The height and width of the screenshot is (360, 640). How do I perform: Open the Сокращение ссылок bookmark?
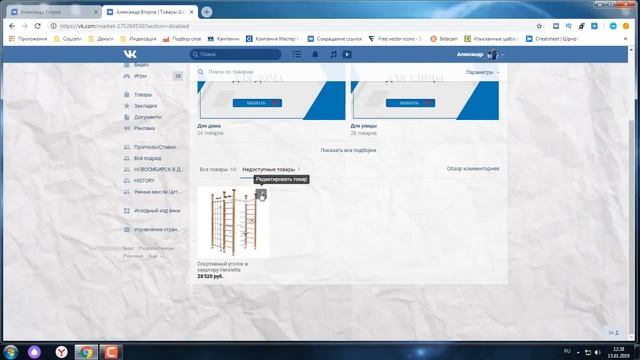pyautogui.click(x=335, y=39)
